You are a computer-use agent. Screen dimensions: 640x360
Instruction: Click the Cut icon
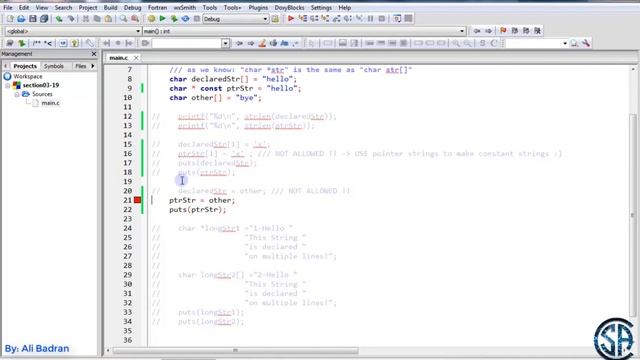(x=86, y=19)
